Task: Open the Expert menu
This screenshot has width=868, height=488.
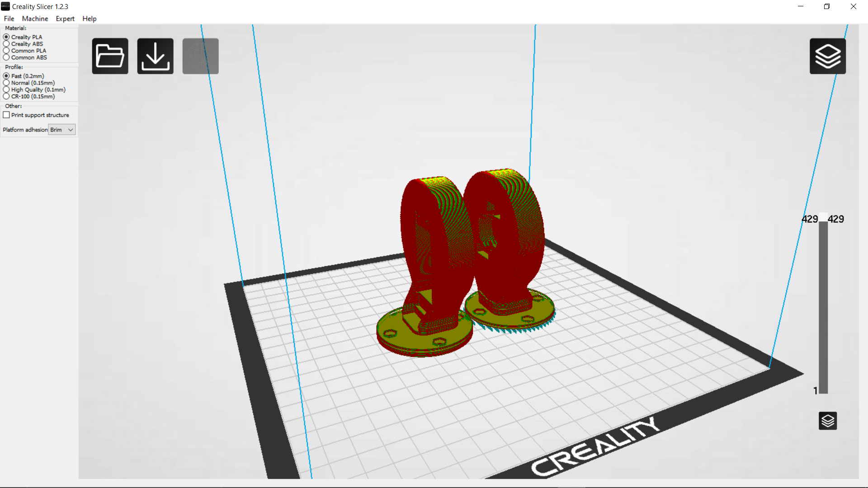Action: tap(65, 19)
